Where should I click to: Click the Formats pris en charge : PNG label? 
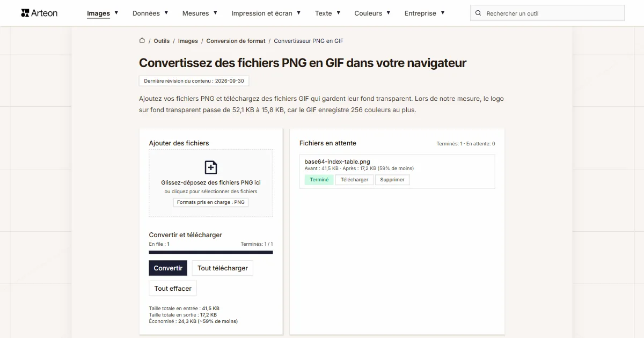click(x=211, y=202)
